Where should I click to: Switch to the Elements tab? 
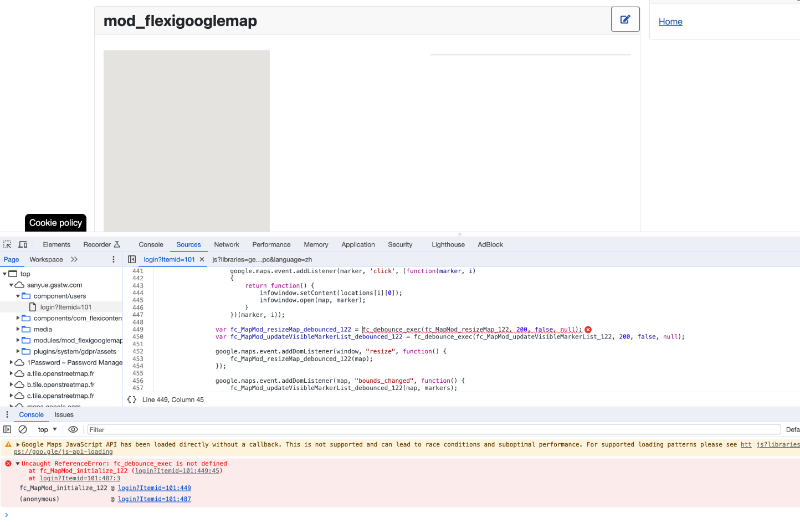[56, 244]
